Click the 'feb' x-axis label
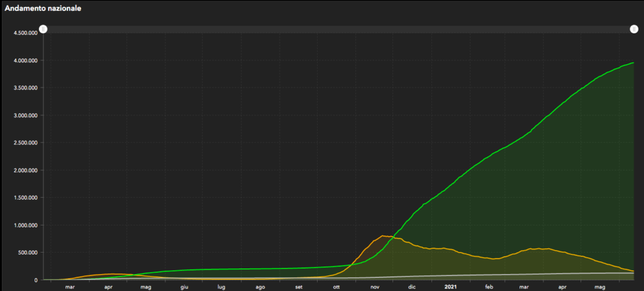The width and height of the screenshot is (644, 291). pyautogui.click(x=489, y=287)
